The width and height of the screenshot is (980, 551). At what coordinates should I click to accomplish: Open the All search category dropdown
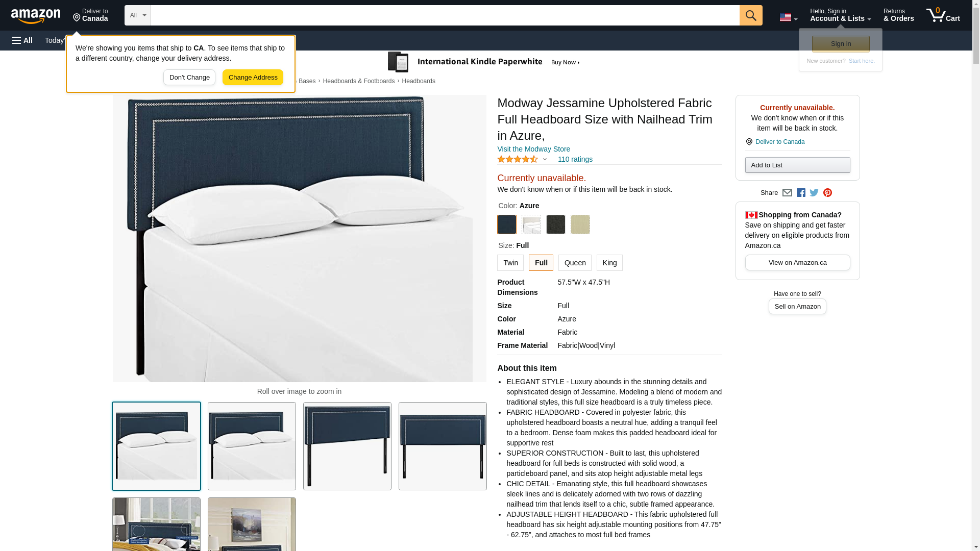pos(138,15)
